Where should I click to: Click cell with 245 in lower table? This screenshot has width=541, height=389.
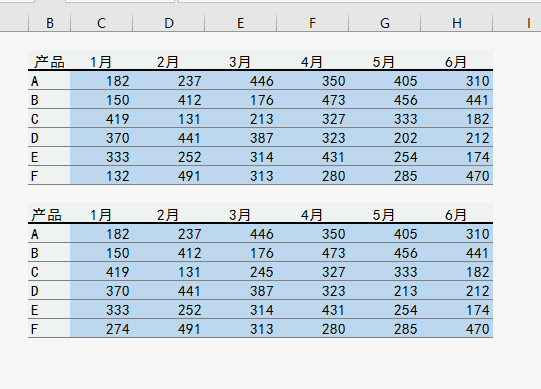pyautogui.click(x=240, y=272)
